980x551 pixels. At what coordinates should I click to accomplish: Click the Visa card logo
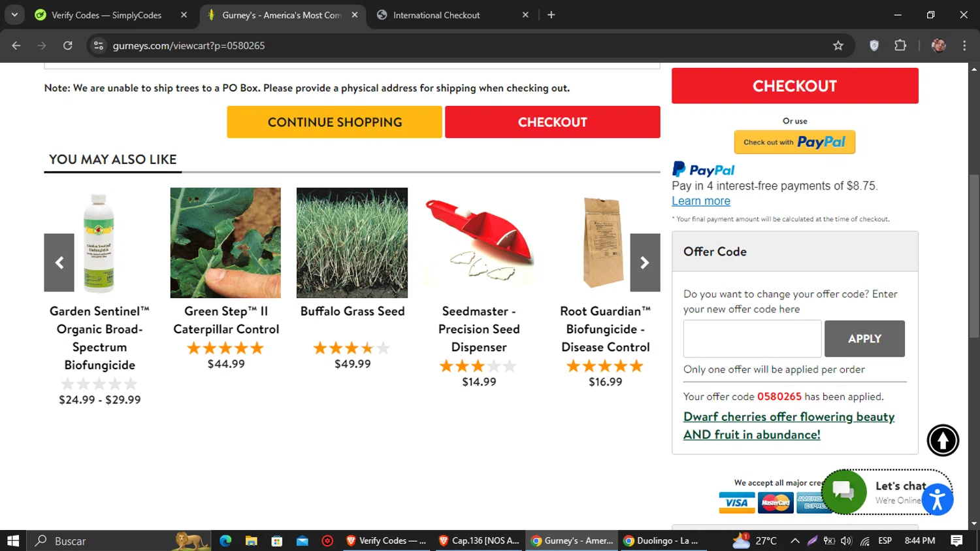click(737, 503)
